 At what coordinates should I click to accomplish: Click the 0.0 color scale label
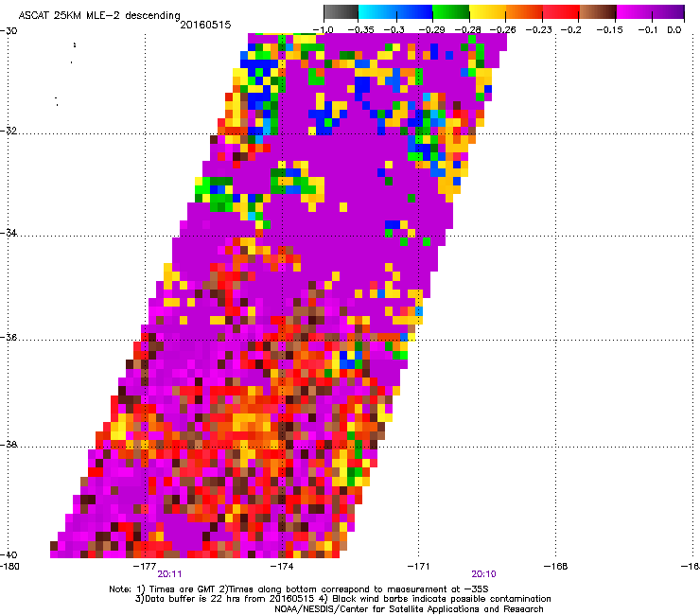click(x=674, y=30)
